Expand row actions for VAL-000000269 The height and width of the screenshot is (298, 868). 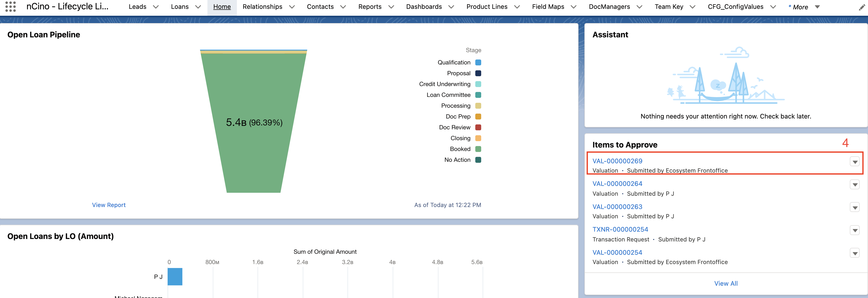pos(855,162)
